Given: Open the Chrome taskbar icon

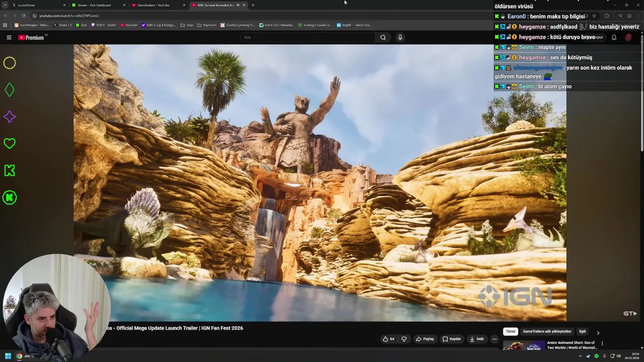Looking at the screenshot, I should tap(19, 356).
